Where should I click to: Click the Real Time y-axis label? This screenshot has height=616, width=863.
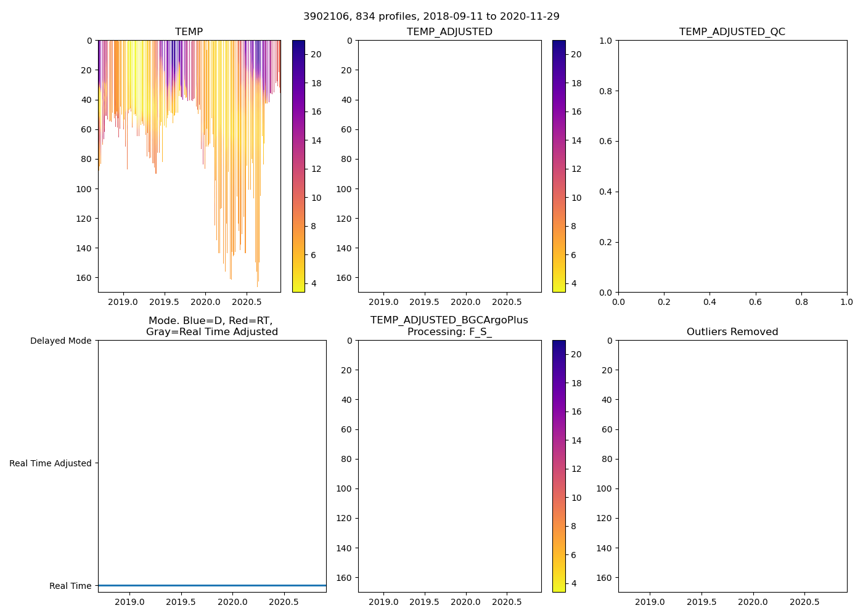[x=70, y=586]
